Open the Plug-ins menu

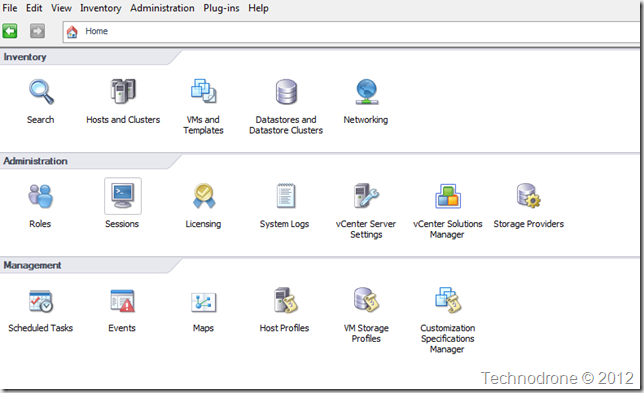[221, 8]
